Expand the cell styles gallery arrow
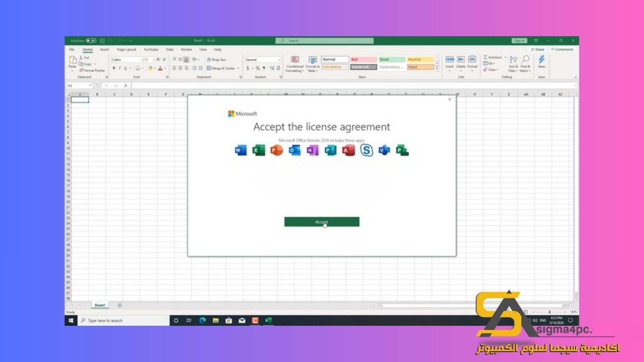Screen dimensions: 644x362 (x=437, y=67)
